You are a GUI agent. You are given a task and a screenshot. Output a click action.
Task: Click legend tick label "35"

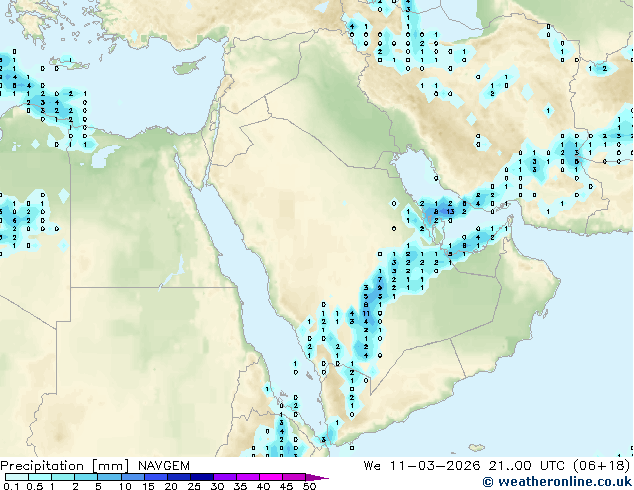[240, 486]
